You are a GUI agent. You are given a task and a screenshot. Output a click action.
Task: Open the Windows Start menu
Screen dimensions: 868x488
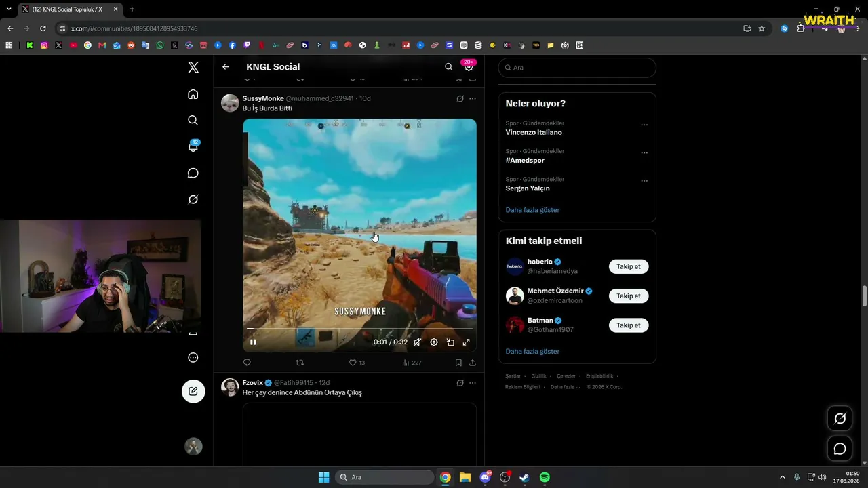coord(324,477)
